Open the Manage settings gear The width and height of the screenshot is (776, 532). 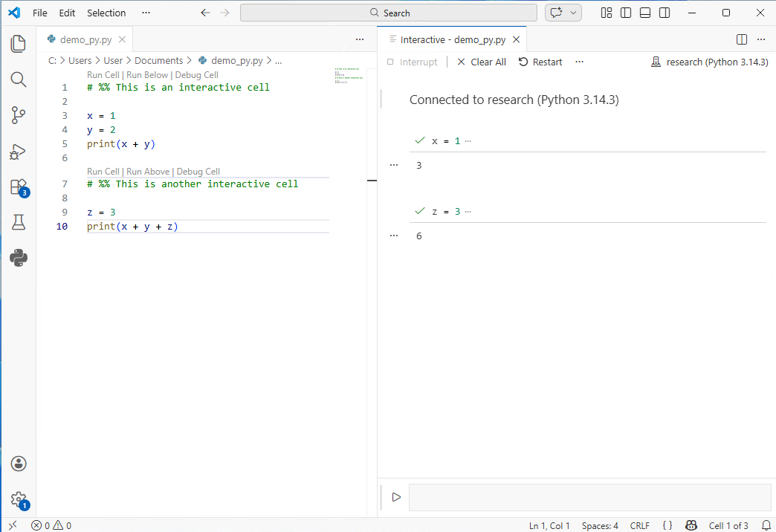[18, 500]
